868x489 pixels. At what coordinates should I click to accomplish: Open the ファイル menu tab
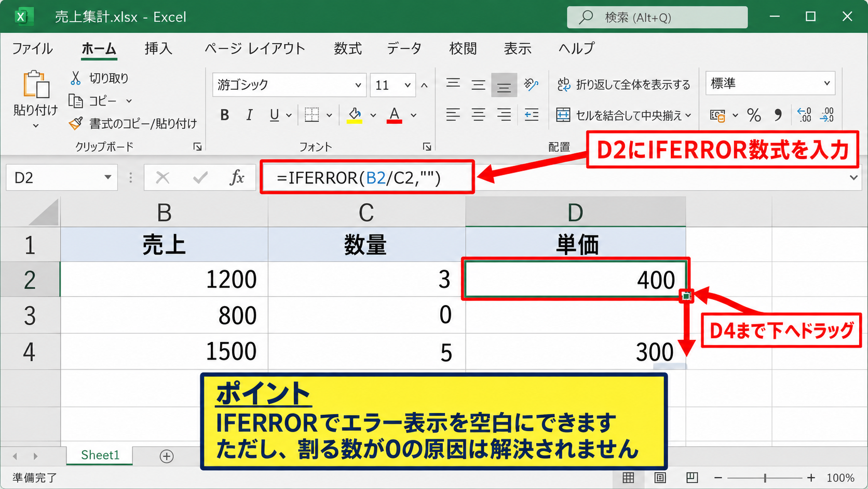pyautogui.click(x=32, y=48)
